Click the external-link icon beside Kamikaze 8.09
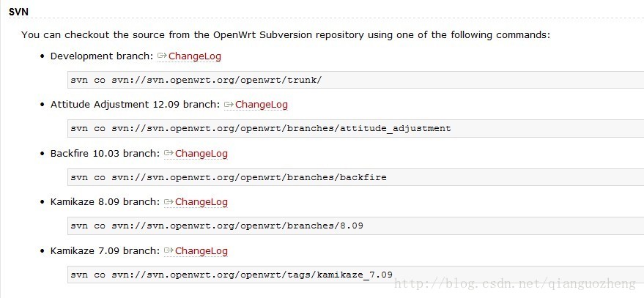 tap(169, 201)
